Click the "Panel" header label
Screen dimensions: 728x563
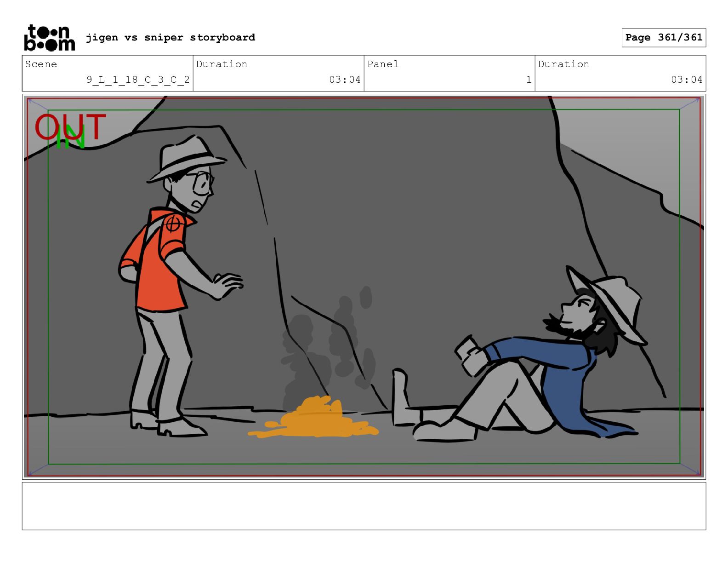[x=383, y=64]
